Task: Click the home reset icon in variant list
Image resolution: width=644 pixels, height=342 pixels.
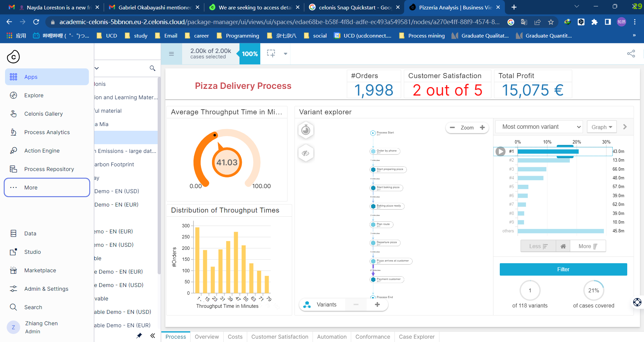Action: tap(563, 246)
